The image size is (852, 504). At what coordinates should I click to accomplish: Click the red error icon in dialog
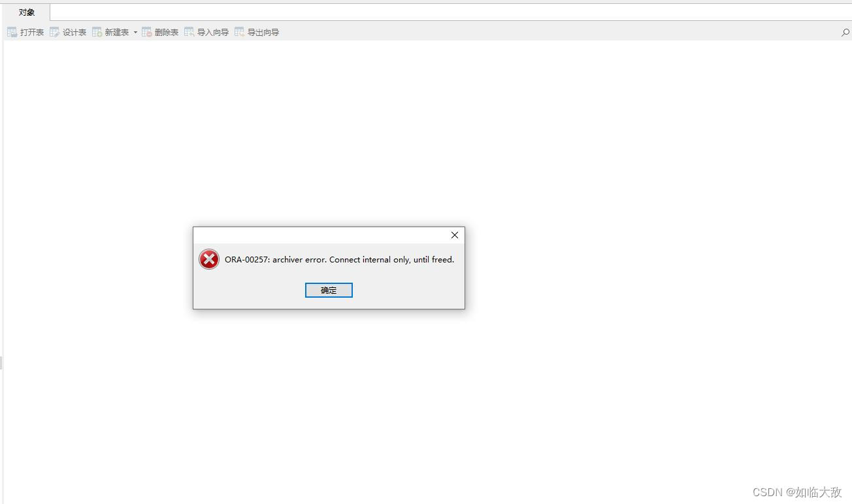tap(209, 259)
